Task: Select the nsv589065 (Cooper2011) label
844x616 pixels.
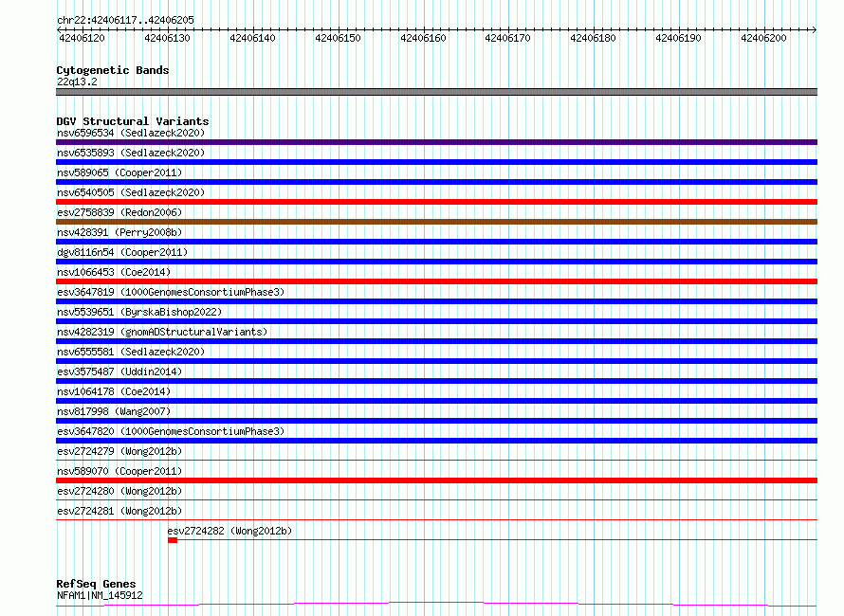Action: 119,172
